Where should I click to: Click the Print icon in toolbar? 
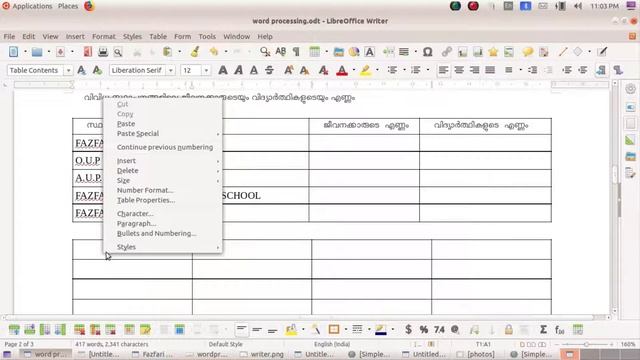103,52
